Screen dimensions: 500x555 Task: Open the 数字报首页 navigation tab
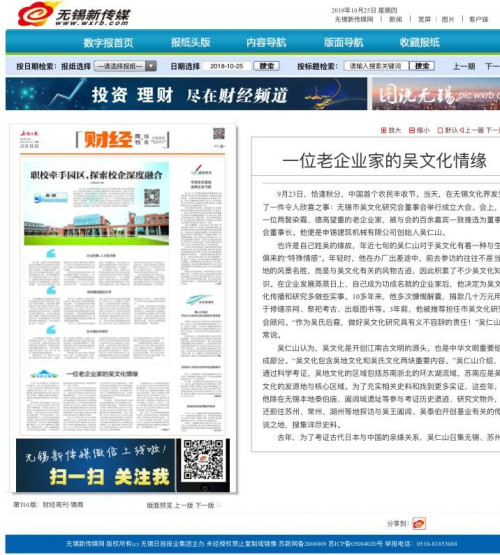tap(108, 42)
